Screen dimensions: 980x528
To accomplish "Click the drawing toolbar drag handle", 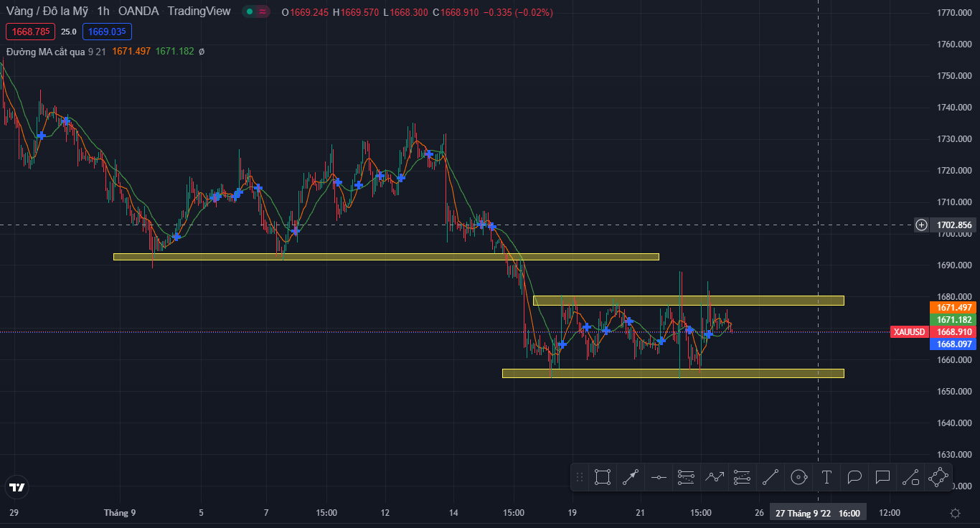I will coord(580,477).
